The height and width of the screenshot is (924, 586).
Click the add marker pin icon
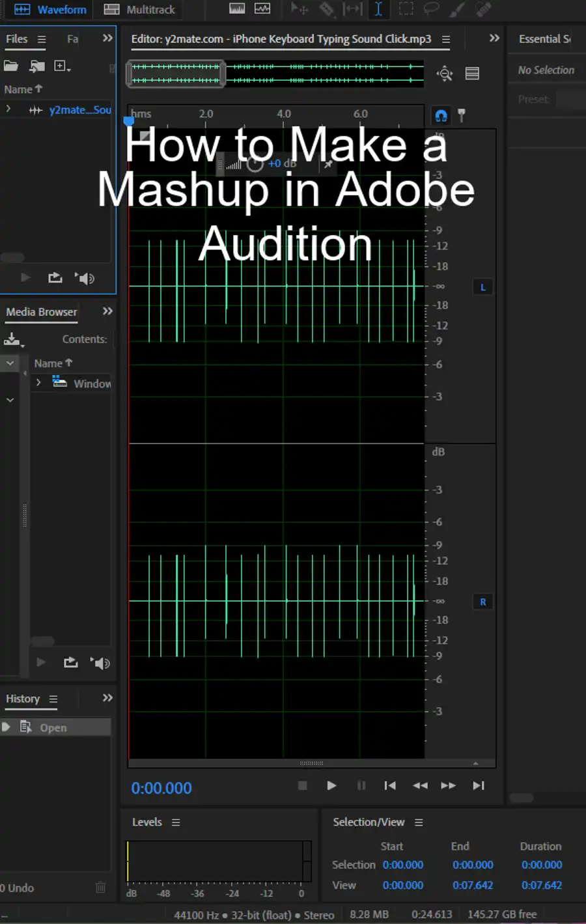[x=462, y=116]
